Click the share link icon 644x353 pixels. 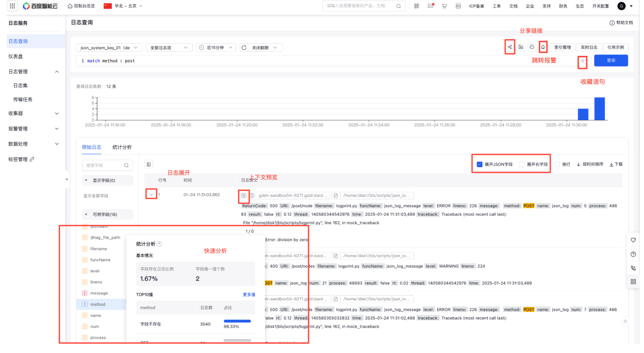(x=510, y=47)
